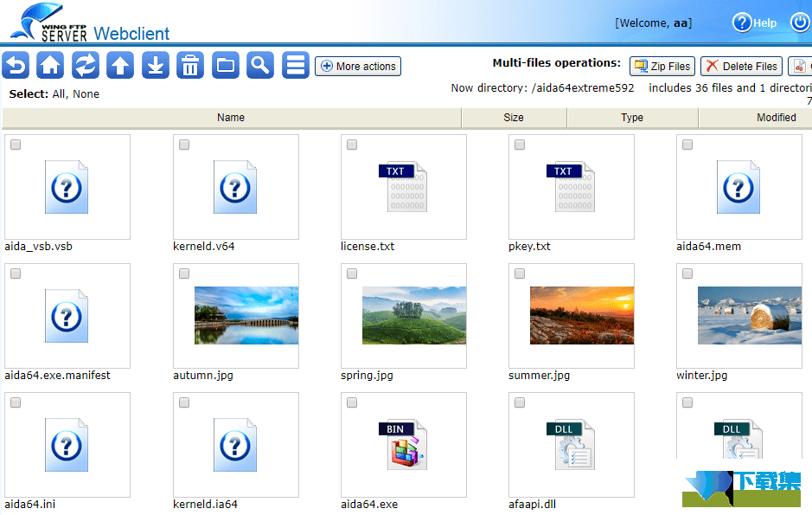Image resolution: width=812 pixels, height=515 pixels.
Task: Open the spring.jpg green hills thumbnail
Action: click(414, 316)
